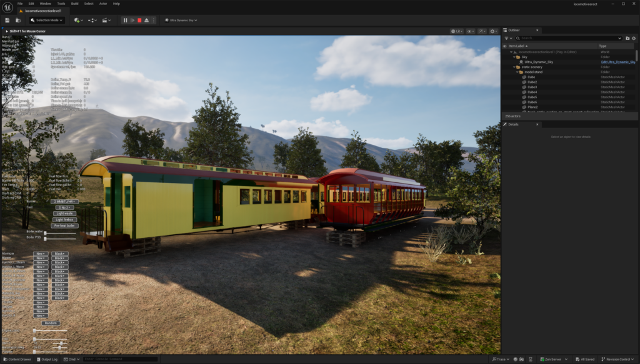Click the Save current level icon
Image resolution: width=640 pixels, height=364 pixels.
(x=7, y=20)
